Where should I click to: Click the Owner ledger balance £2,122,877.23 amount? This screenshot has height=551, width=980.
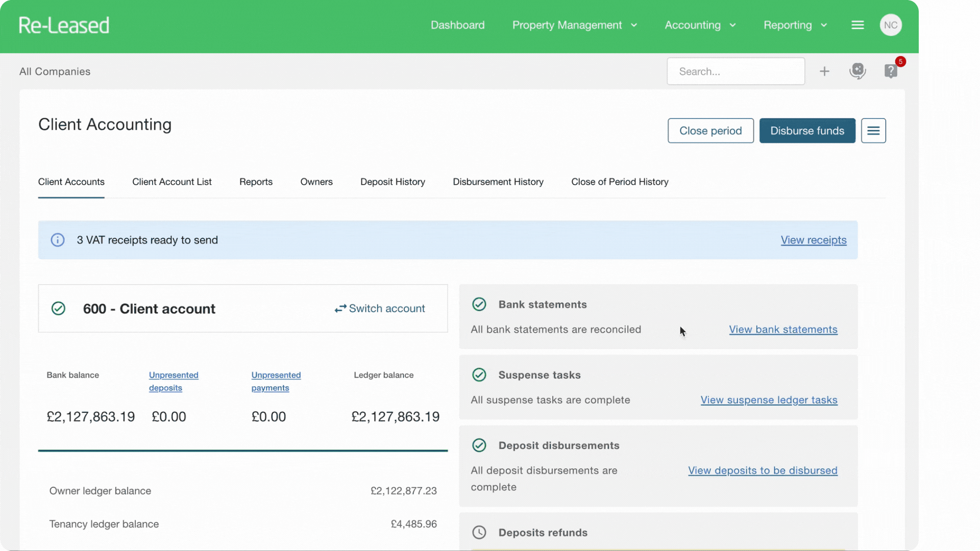point(404,491)
